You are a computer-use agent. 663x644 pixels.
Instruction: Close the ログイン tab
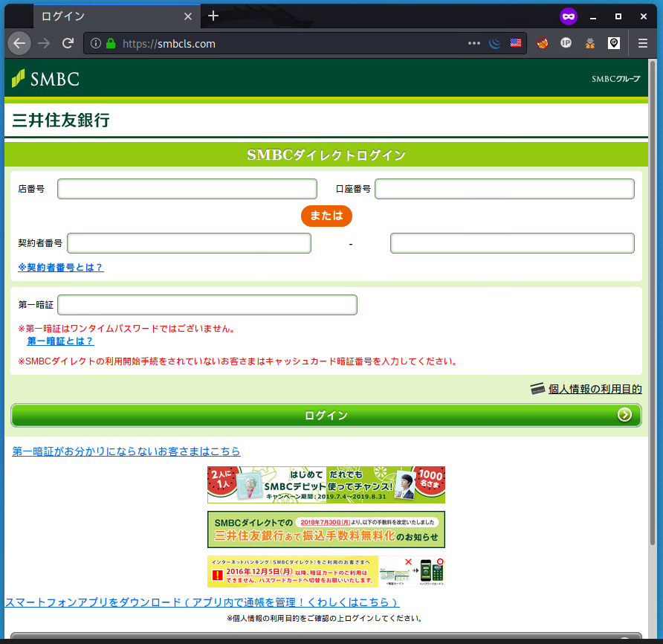tap(188, 16)
